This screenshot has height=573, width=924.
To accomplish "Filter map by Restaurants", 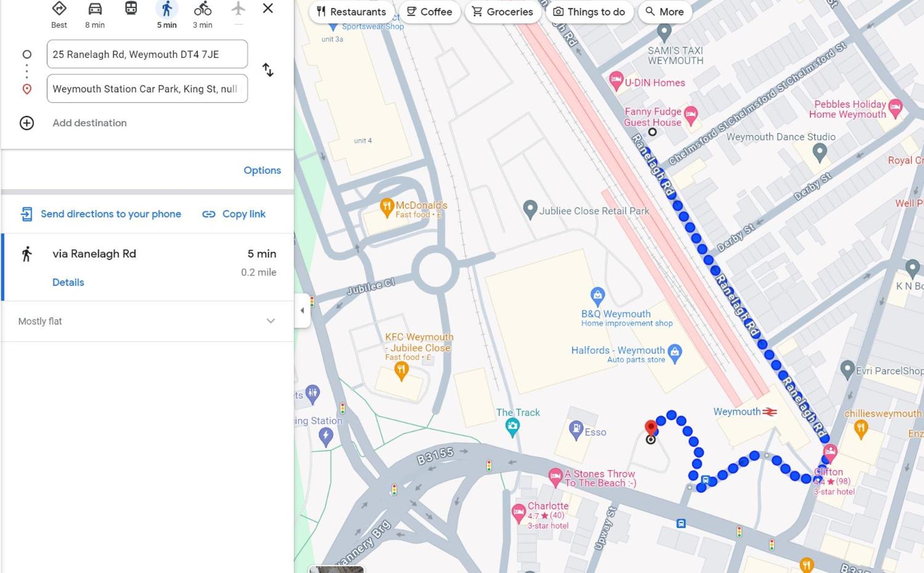I will tap(352, 11).
